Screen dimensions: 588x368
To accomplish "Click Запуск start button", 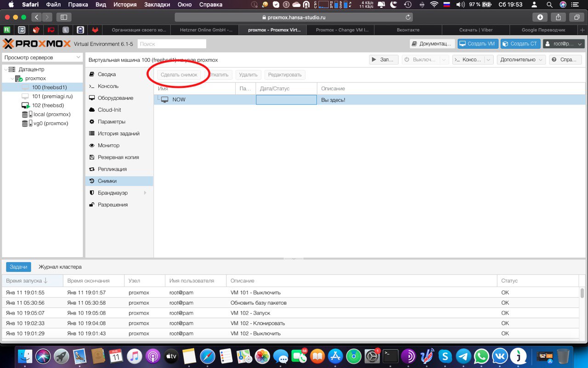I will (x=384, y=60).
